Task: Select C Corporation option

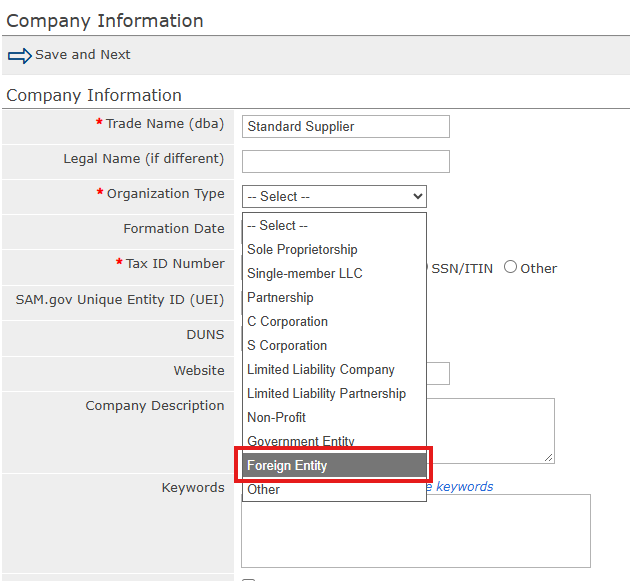Action: [x=334, y=321]
